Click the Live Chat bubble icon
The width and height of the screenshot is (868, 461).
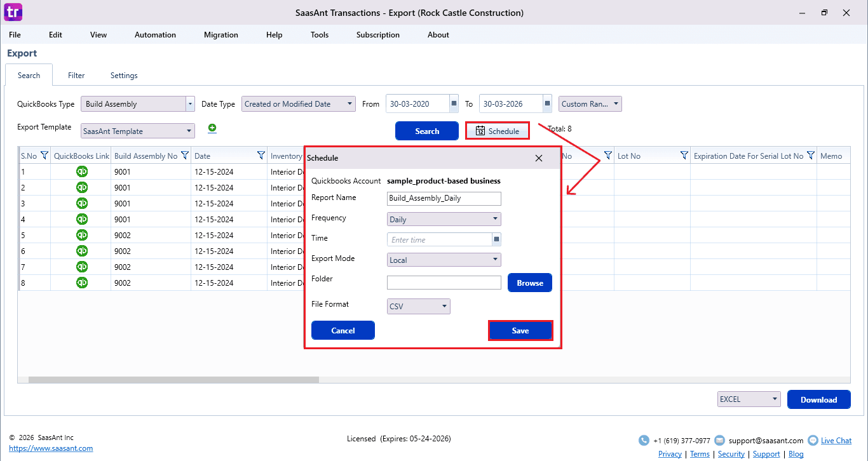tap(813, 440)
